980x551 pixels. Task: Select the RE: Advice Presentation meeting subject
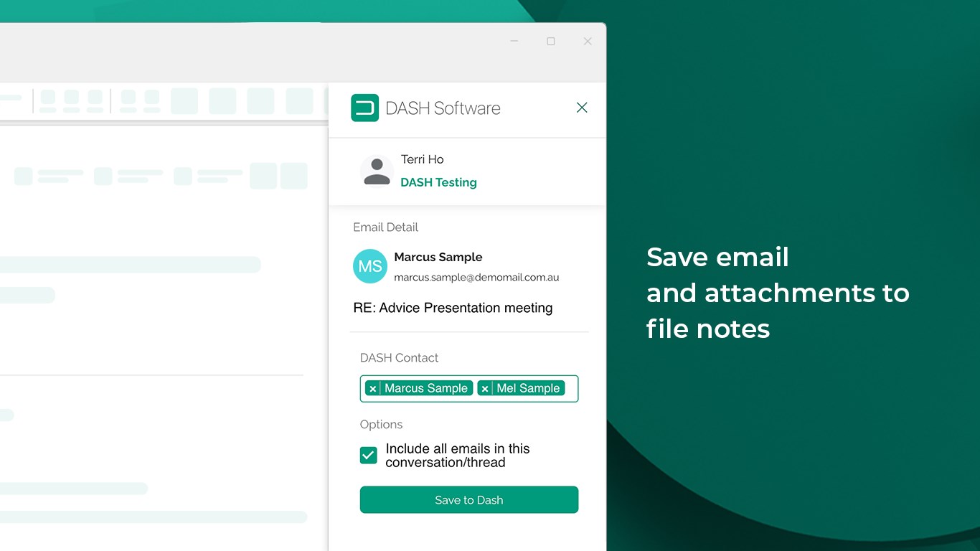453,308
